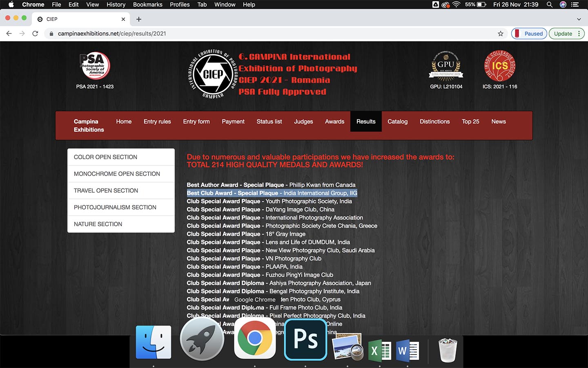Open a new tab with the plus icon

coord(139,19)
